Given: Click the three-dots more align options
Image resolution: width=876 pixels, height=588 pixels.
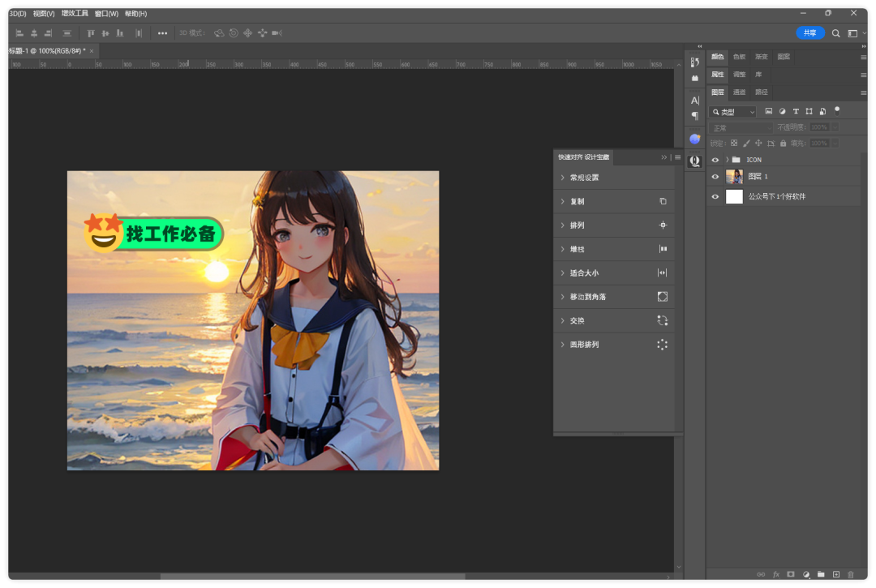Looking at the screenshot, I should click(162, 33).
